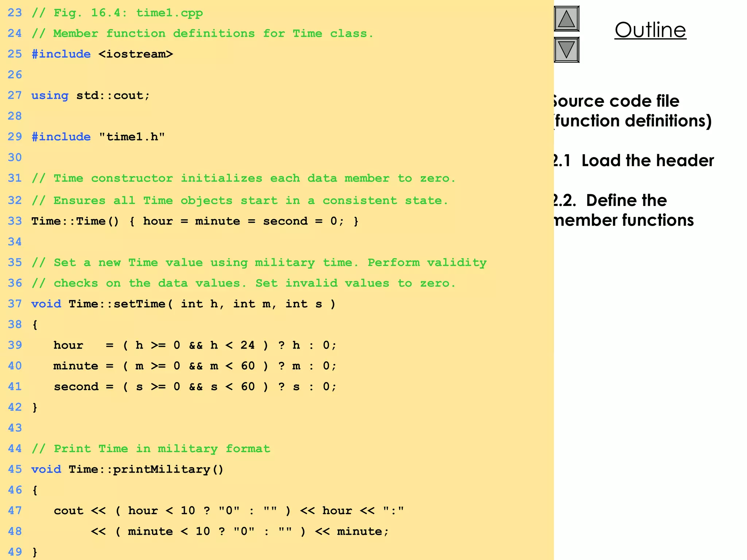Click the 'Member function definitions for Time class' comment
This screenshot has width=747, height=560.
[202, 34]
